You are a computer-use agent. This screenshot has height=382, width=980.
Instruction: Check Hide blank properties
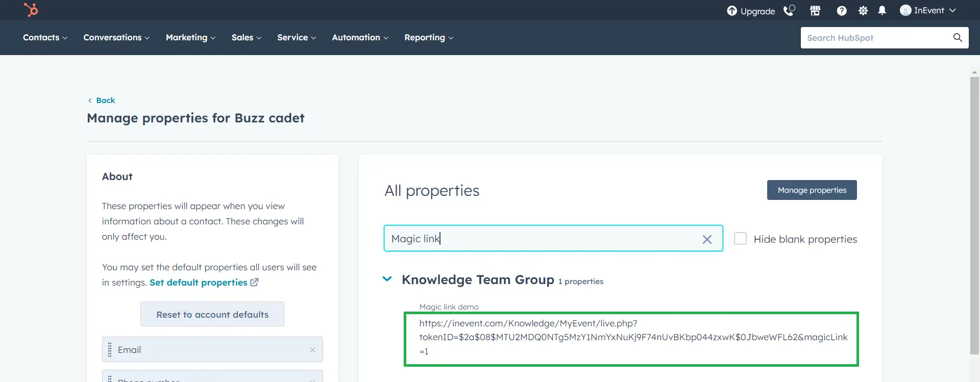[740, 238]
